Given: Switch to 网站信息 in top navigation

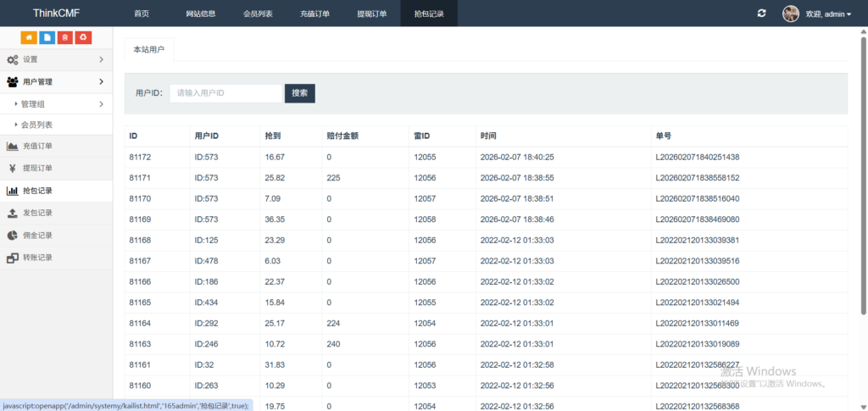Looking at the screenshot, I should (x=200, y=14).
